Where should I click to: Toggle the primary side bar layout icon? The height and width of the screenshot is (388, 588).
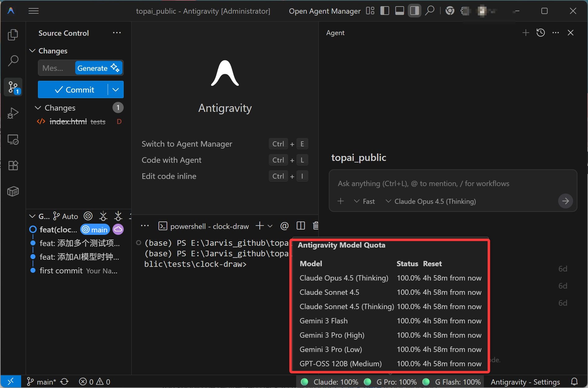pyautogui.click(x=384, y=11)
